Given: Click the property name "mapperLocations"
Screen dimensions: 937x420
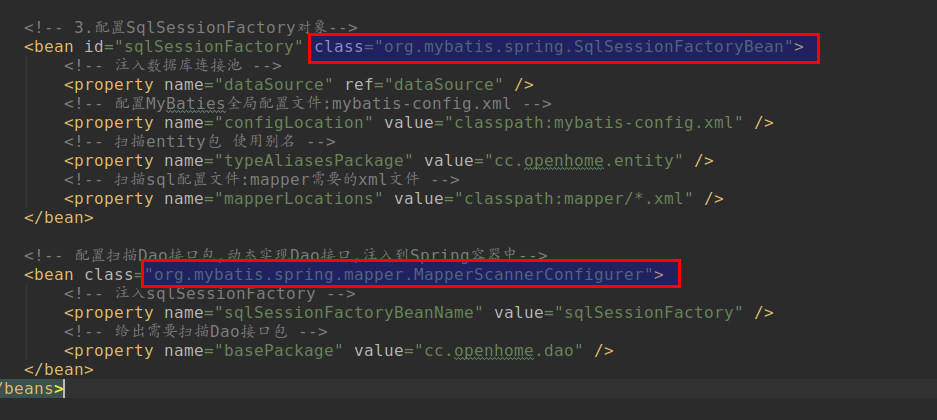Looking at the screenshot, I should pos(299,199).
